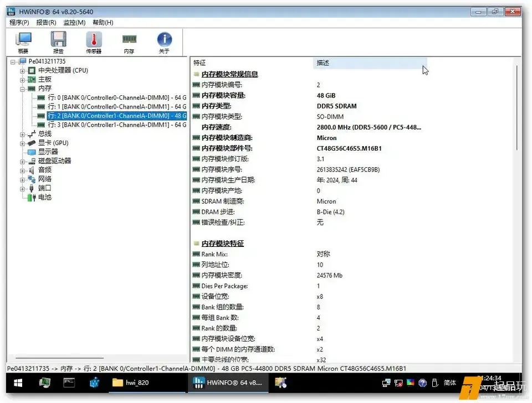
Task: Click the Report (报告) floppy disk icon
Action: [x=58, y=42]
